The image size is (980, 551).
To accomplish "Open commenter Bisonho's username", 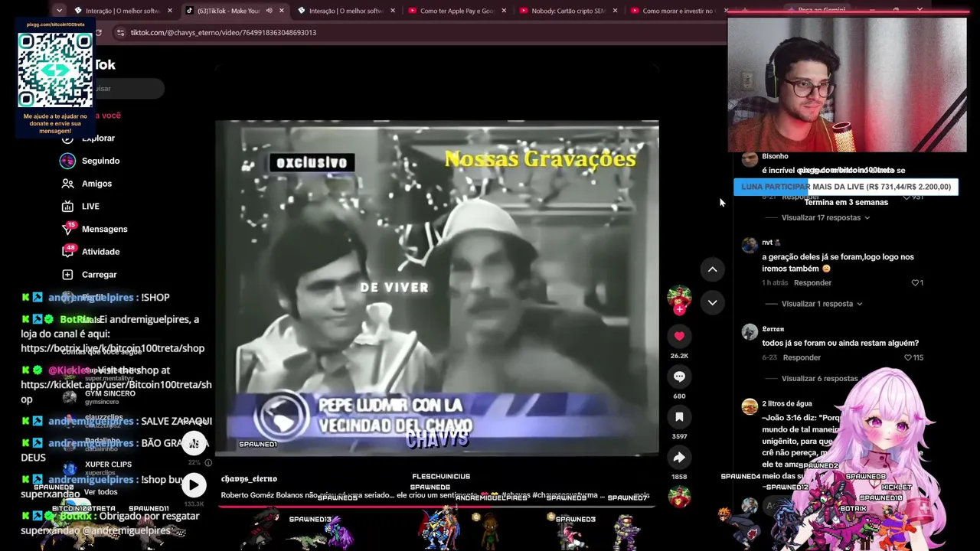I will point(775,156).
